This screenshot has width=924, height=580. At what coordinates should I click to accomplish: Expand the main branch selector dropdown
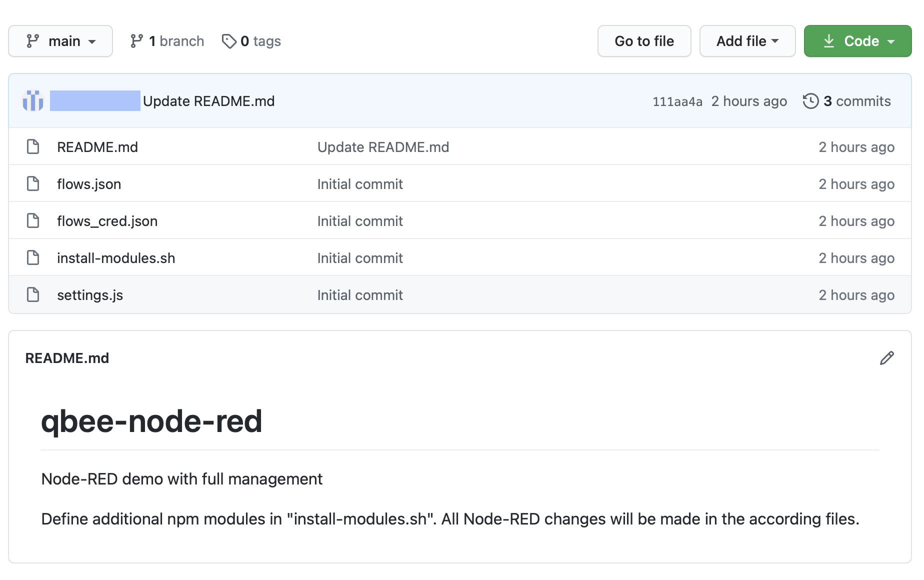click(x=60, y=41)
